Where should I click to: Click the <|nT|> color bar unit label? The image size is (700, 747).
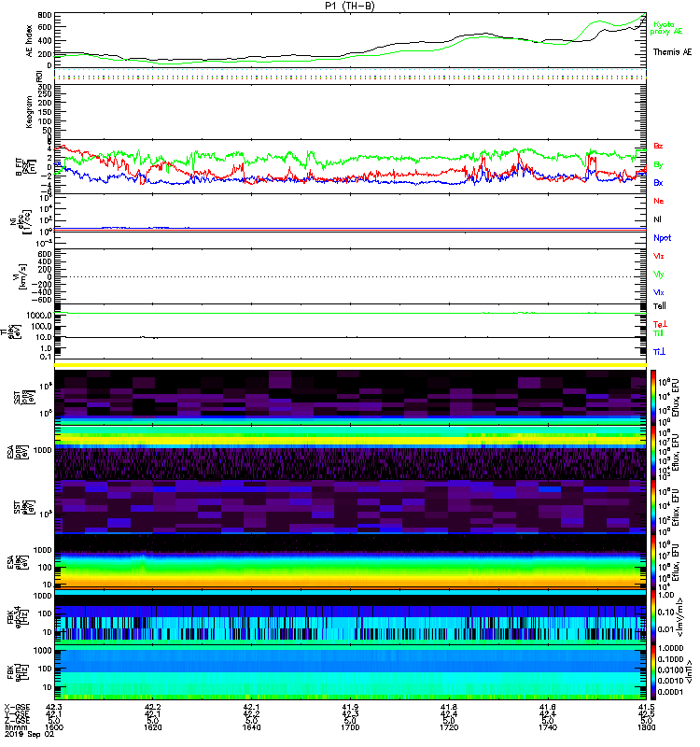(x=689, y=671)
